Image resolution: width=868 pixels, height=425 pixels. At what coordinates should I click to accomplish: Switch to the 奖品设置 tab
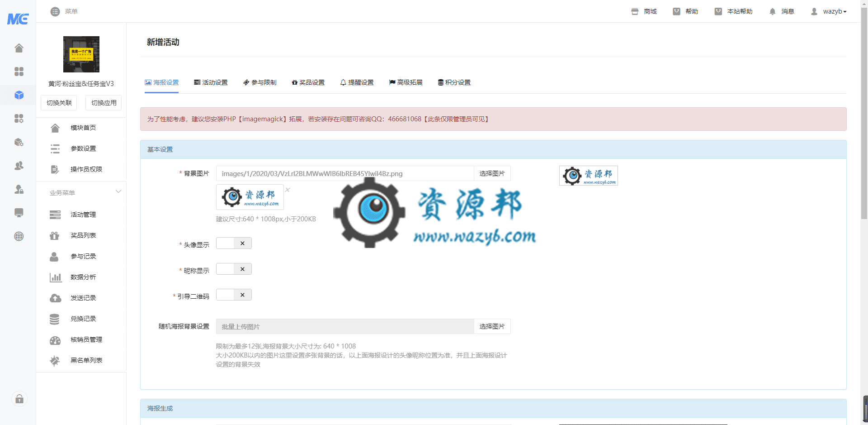click(x=308, y=82)
